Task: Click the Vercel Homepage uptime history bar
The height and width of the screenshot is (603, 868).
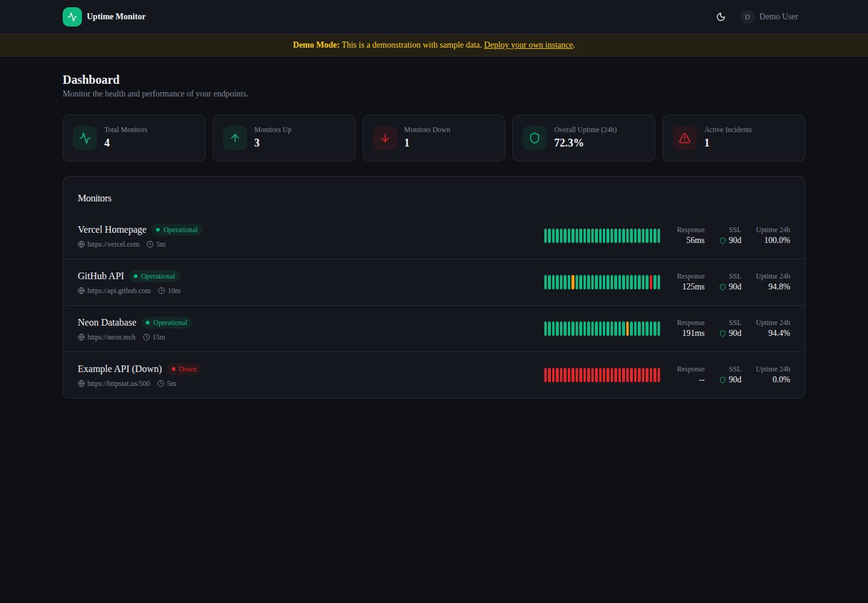Action: tap(602, 236)
